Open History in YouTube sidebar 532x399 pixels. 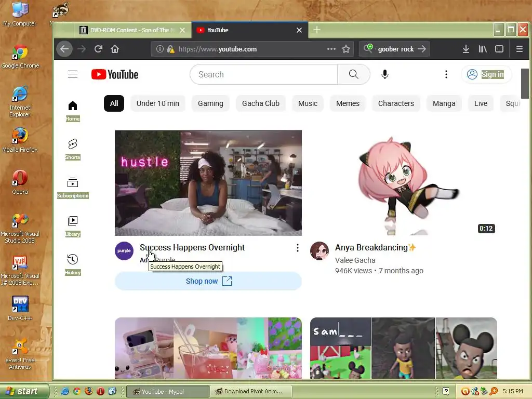73,264
